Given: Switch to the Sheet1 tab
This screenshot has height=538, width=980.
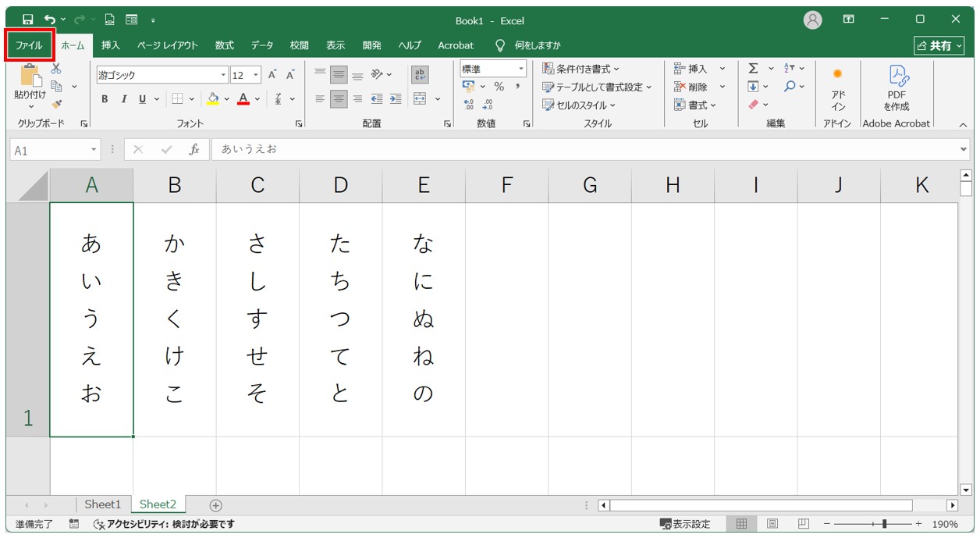Looking at the screenshot, I should [x=103, y=504].
